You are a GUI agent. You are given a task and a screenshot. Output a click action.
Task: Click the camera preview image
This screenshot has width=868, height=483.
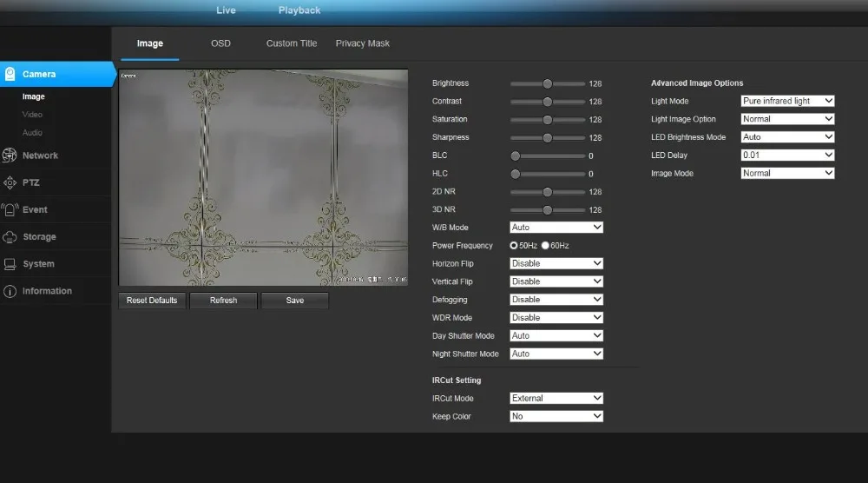[x=264, y=178]
